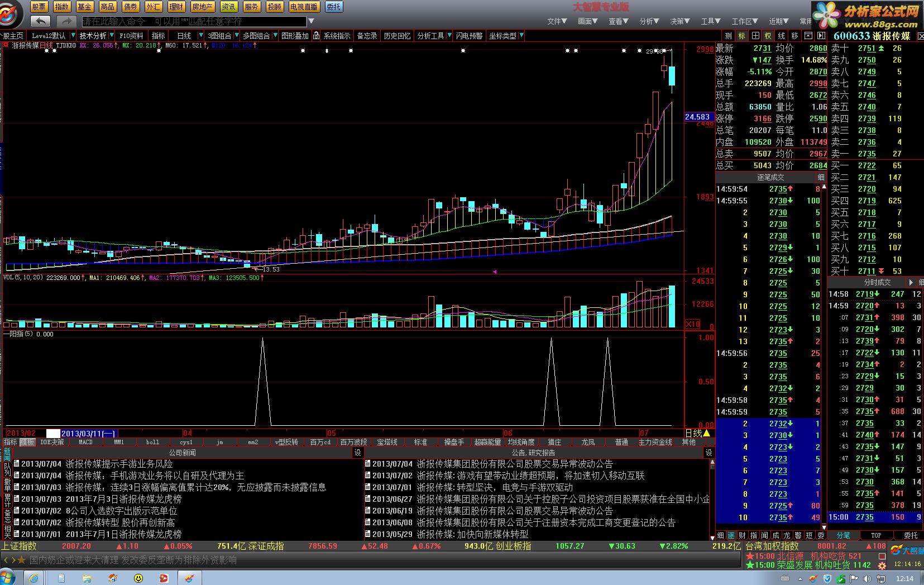Select the 线 line-drawing icon
The image size is (924, 585).
[x=781, y=35]
